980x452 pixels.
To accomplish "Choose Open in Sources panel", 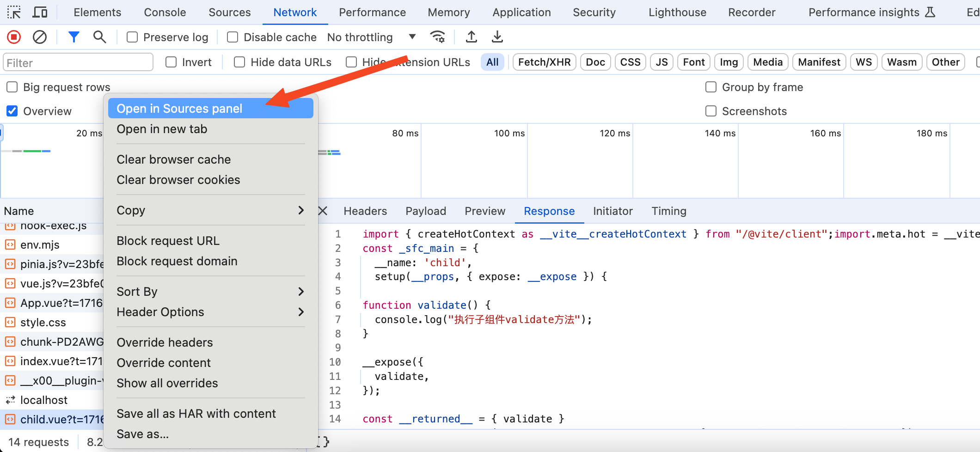I will point(210,109).
